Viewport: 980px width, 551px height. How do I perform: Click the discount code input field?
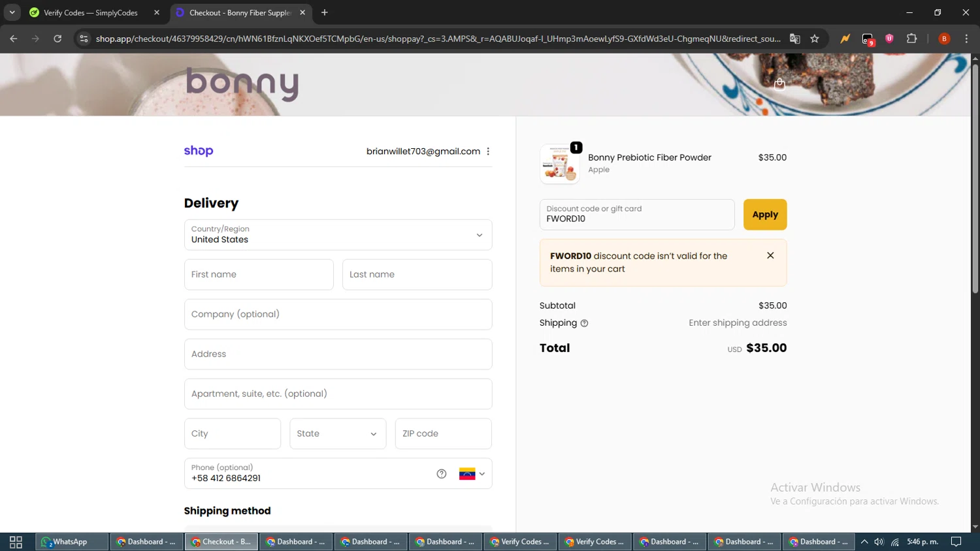click(637, 215)
